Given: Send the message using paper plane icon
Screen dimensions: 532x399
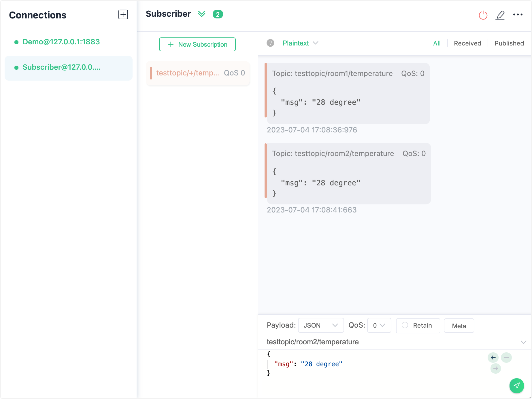Looking at the screenshot, I should (x=516, y=386).
